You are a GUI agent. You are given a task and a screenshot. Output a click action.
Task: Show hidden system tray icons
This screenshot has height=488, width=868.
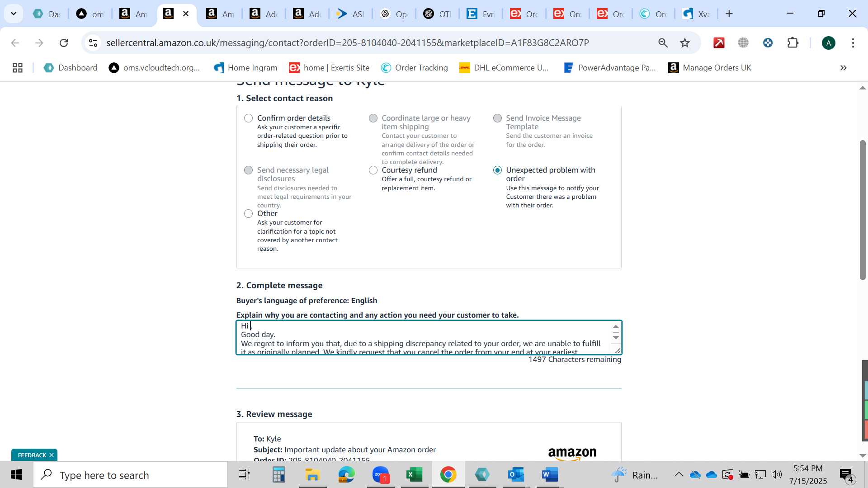[679, 474]
